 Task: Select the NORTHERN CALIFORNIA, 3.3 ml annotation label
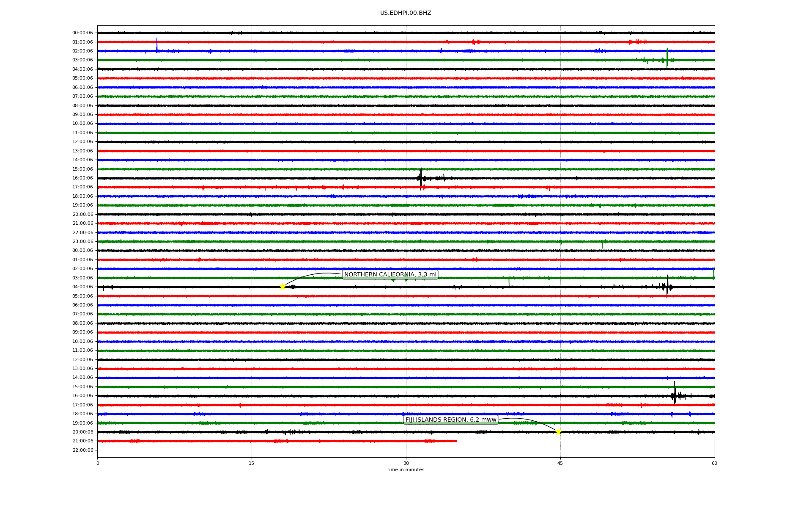point(390,275)
